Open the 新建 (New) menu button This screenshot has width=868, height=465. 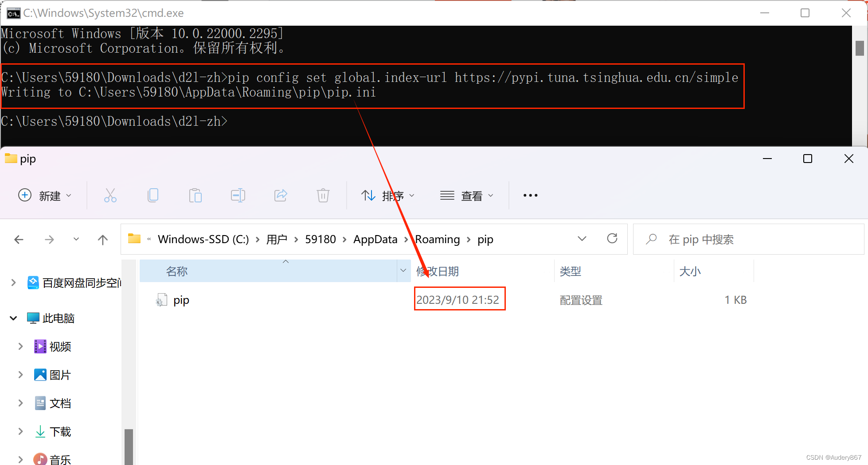tap(45, 195)
